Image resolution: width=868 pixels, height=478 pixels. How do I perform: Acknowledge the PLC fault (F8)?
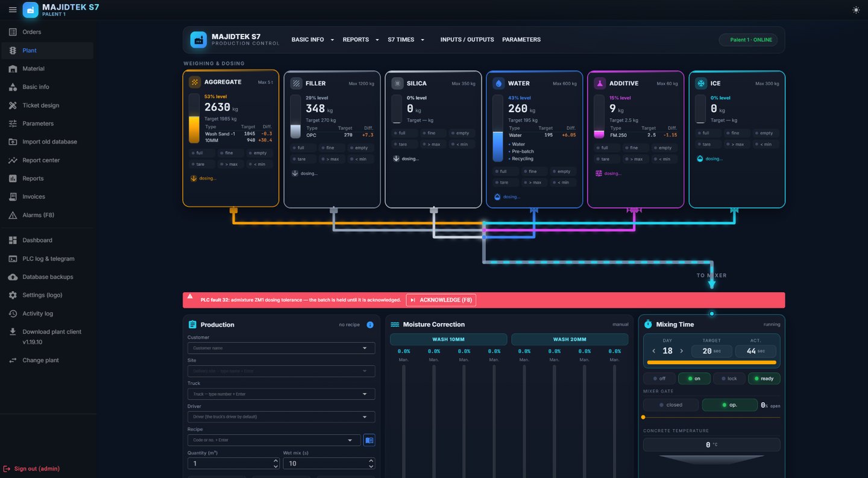441,300
